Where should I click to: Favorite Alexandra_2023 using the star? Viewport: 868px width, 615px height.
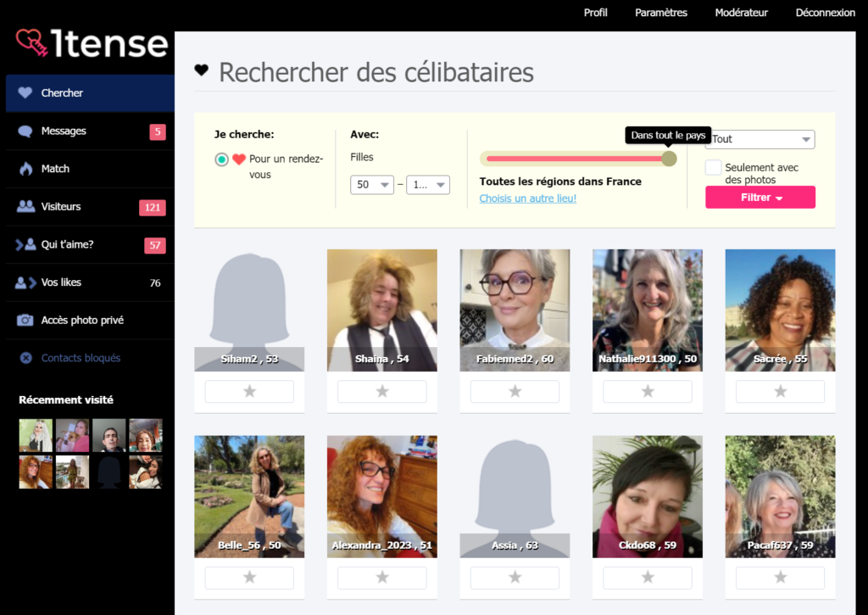coord(382,578)
